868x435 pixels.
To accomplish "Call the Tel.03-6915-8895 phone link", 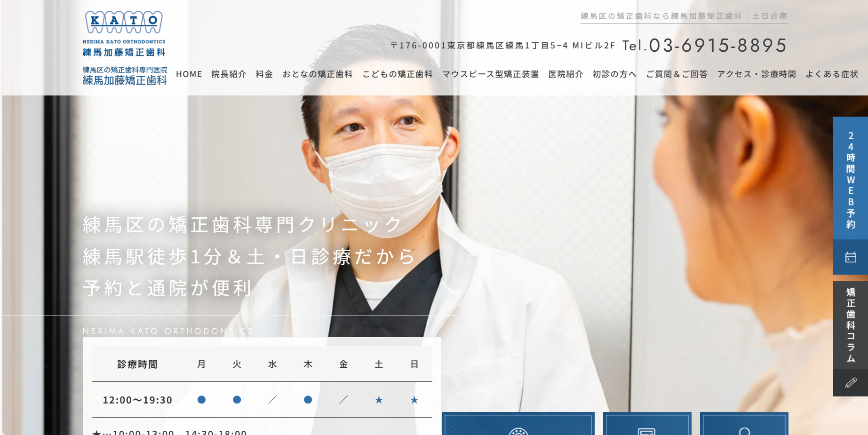I will pyautogui.click(x=704, y=45).
